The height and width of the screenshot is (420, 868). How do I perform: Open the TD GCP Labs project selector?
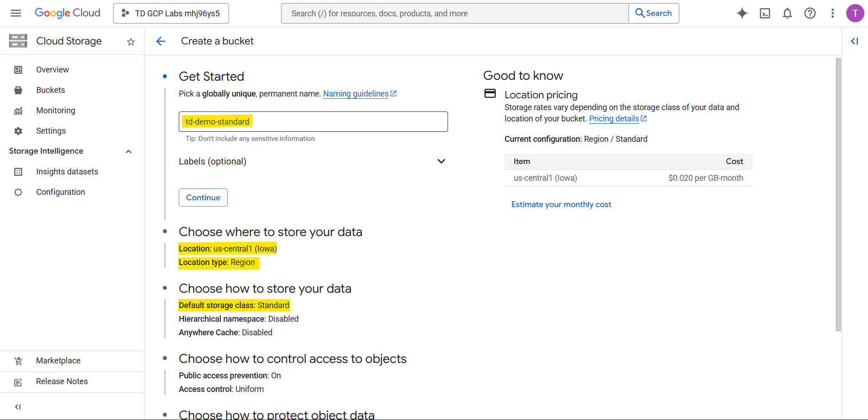point(171,13)
